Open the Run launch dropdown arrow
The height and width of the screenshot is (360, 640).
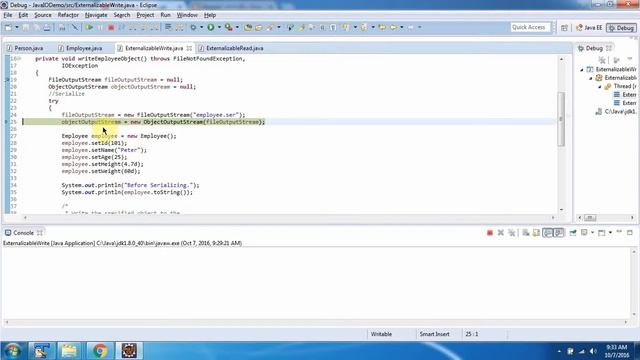pos(219,27)
